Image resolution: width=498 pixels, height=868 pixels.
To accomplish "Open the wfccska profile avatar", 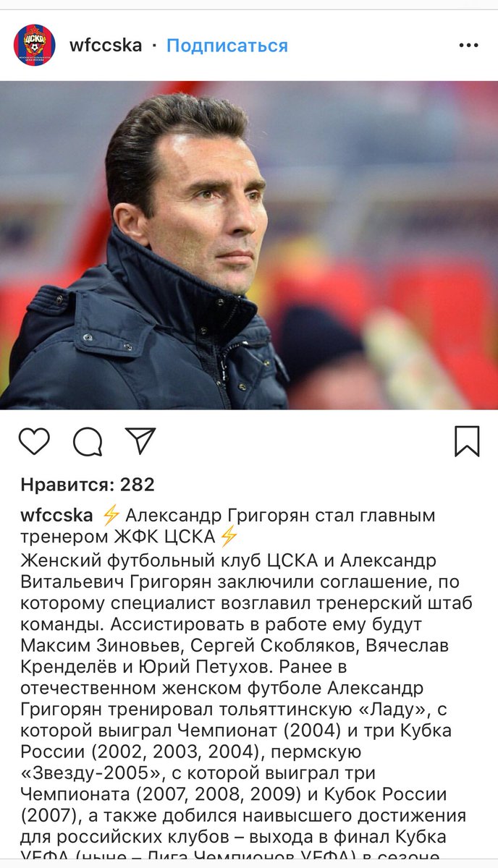I will click(34, 45).
